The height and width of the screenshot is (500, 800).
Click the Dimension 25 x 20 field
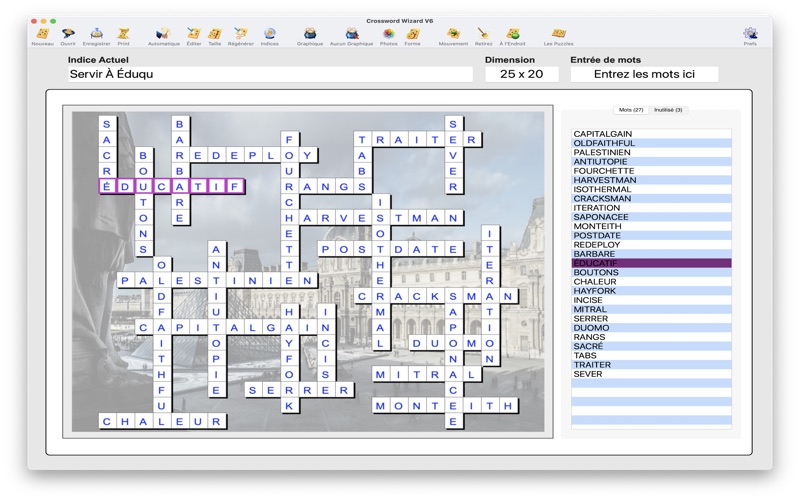(521, 74)
